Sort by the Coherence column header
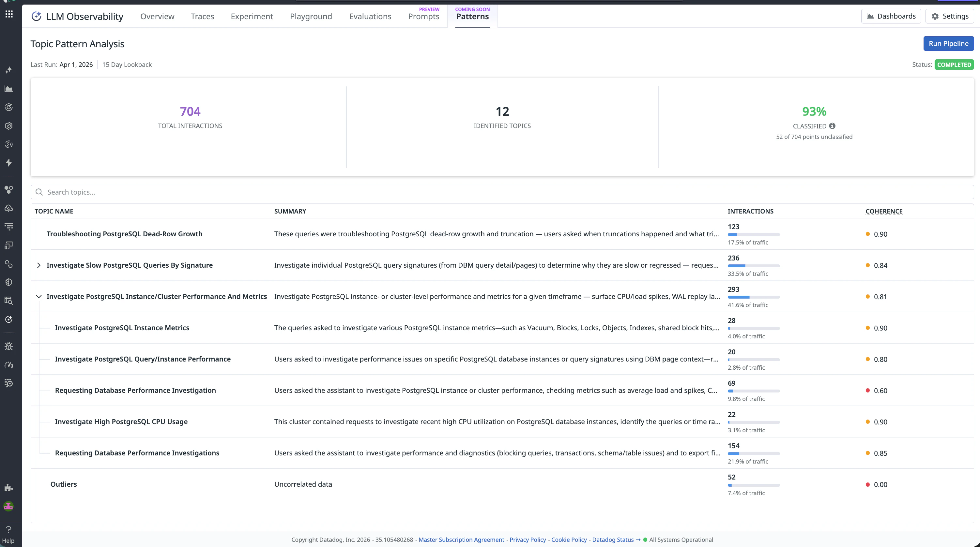980x547 pixels. (884, 211)
